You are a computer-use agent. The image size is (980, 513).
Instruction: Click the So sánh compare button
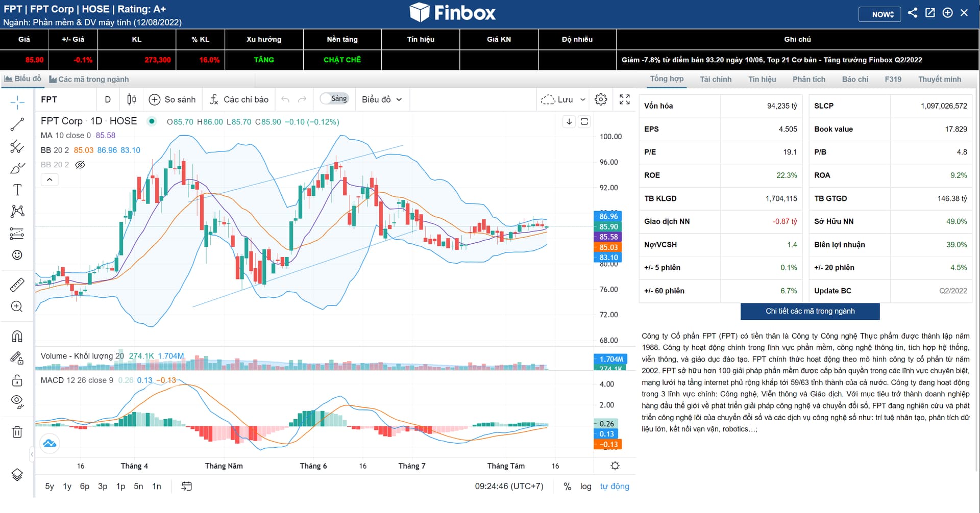pos(173,99)
